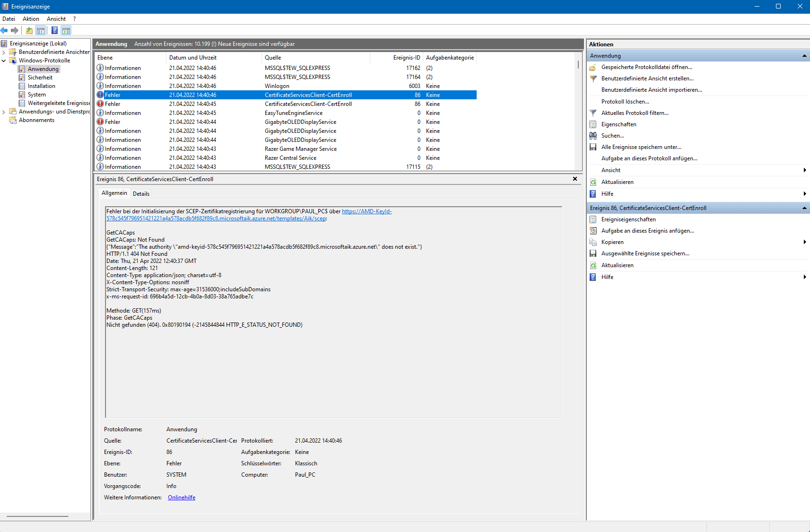Image resolution: width=810 pixels, height=532 pixels.
Task: Click the disk icon of Ausgewählte Ereignisse speichern
Action: tap(593, 253)
